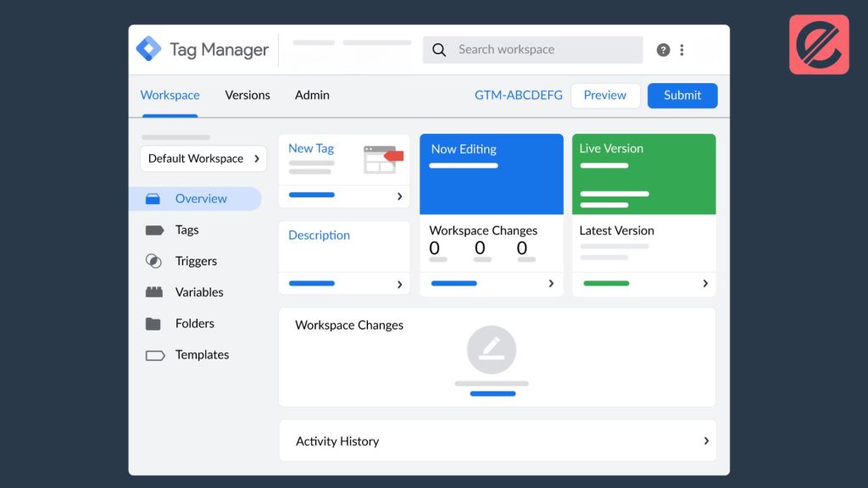This screenshot has width=868, height=488.
Task: Click the blue Submit button
Action: (682, 95)
